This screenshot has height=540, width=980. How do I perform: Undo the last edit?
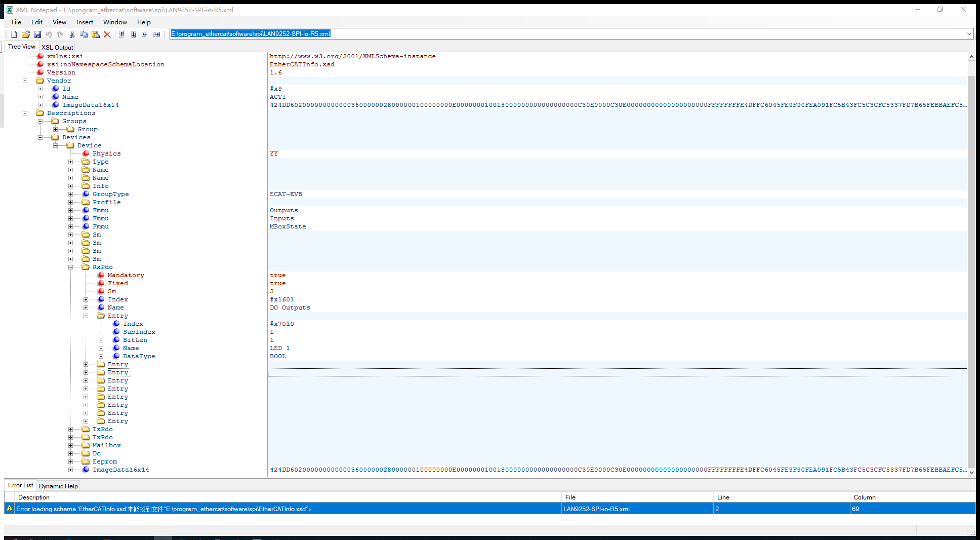[x=49, y=34]
